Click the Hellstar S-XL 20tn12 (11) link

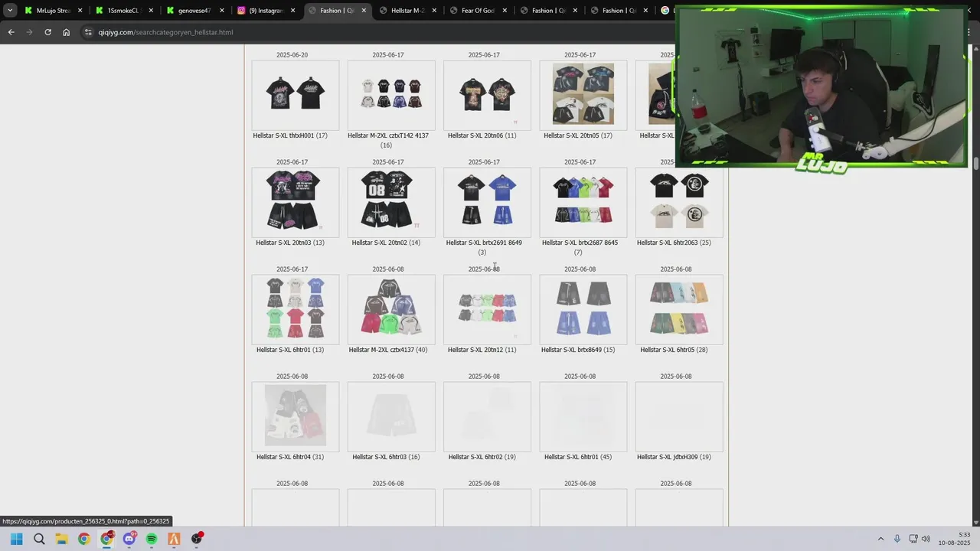482,350
